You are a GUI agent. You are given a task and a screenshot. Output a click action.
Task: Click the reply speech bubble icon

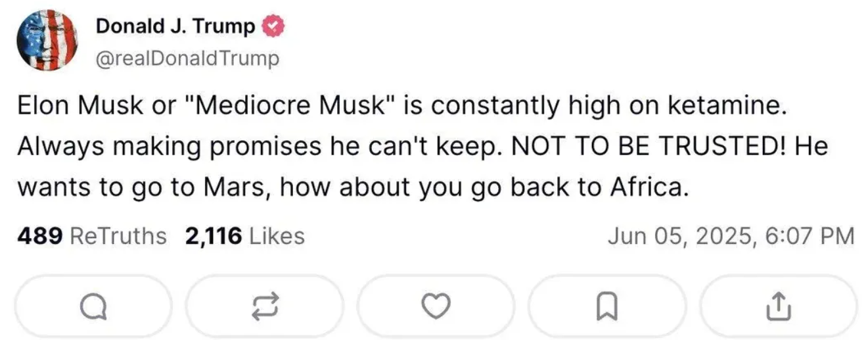pyautogui.click(x=91, y=305)
